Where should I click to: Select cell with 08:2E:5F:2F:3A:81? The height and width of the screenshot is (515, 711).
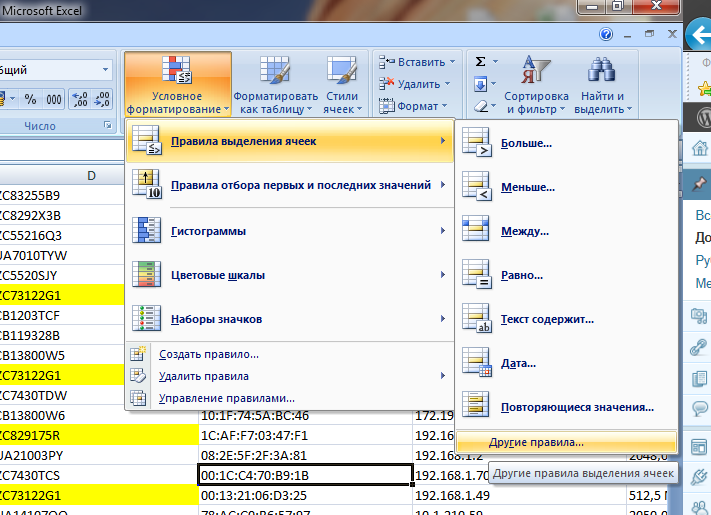click(x=305, y=455)
